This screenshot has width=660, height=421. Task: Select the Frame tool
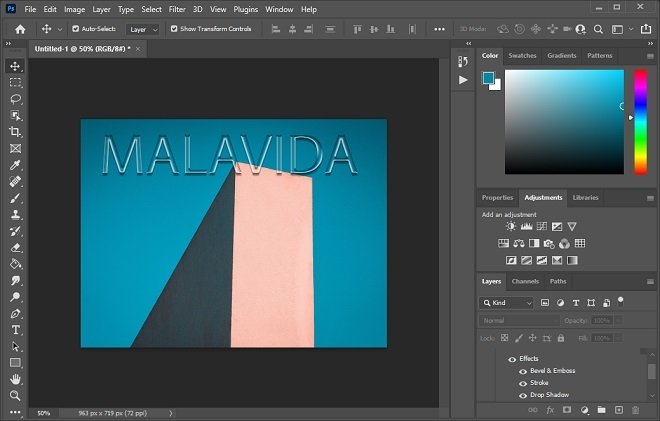(15, 148)
